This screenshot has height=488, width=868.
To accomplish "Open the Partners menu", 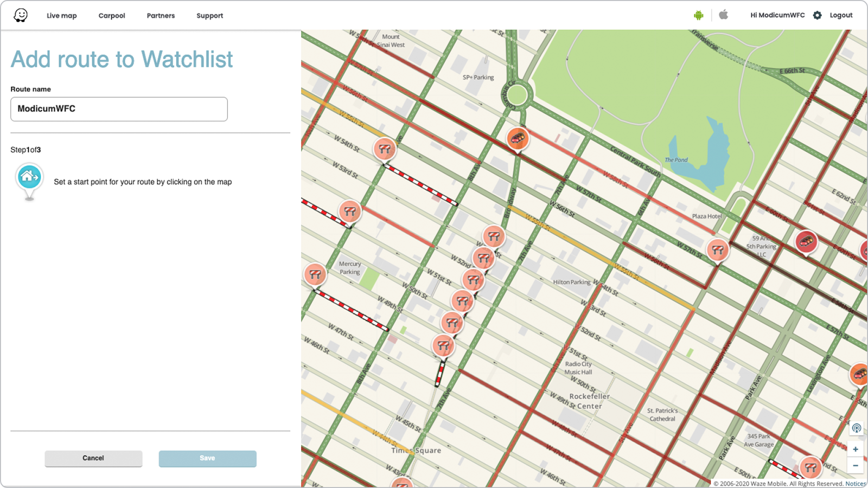I will (161, 16).
